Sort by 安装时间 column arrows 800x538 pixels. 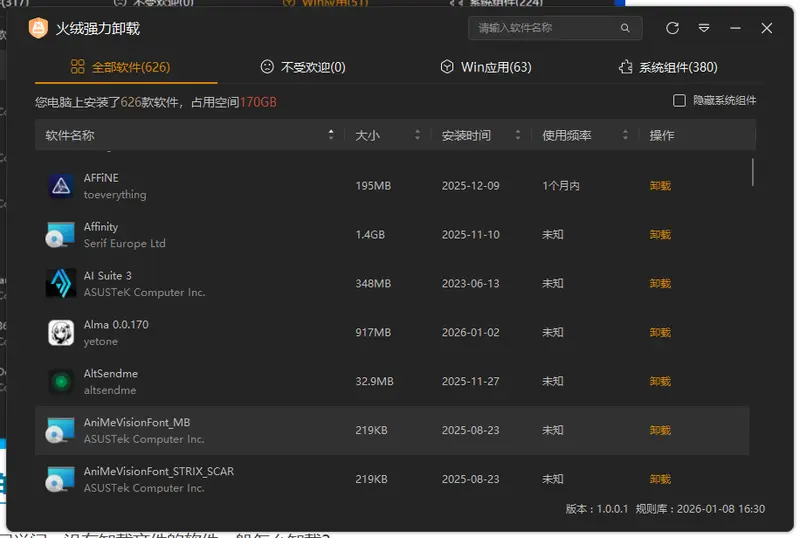click(x=518, y=135)
